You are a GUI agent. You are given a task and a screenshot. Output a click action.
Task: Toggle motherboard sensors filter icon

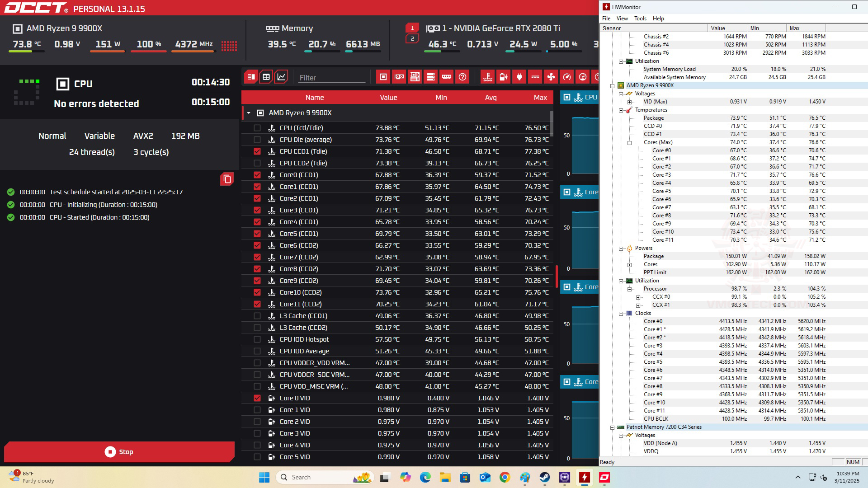coord(415,77)
